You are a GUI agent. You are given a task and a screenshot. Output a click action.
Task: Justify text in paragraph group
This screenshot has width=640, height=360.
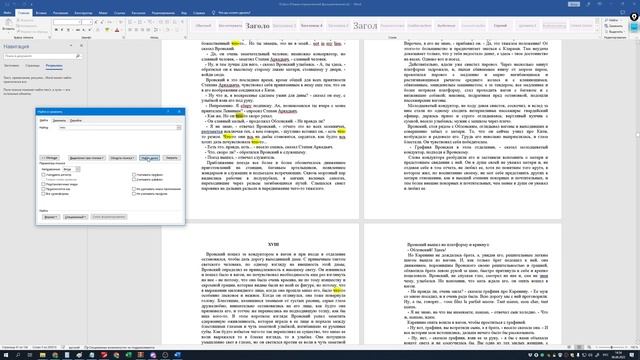[149, 30]
